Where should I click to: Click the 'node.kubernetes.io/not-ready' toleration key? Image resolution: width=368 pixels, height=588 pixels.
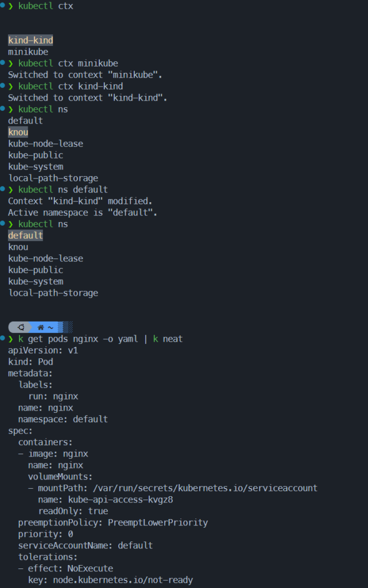point(123,580)
